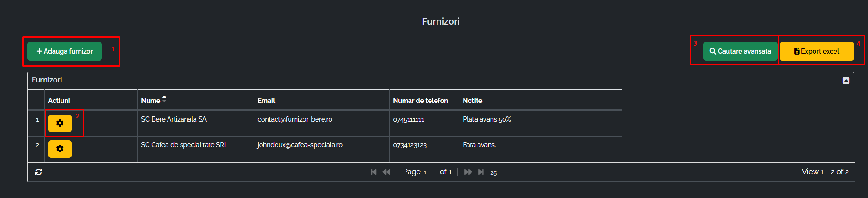Go to previous page of grid
Screen dimensions: 868x198
click(x=386, y=172)
